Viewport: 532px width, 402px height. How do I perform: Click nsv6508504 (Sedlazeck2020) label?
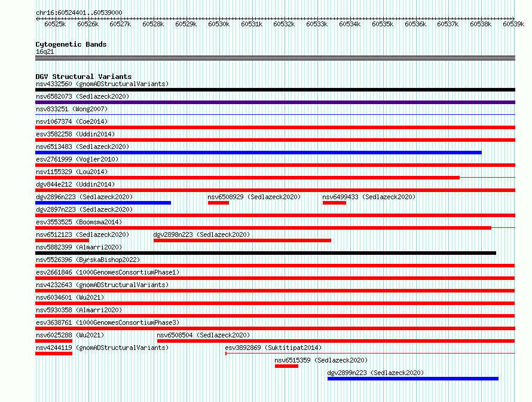203,335
